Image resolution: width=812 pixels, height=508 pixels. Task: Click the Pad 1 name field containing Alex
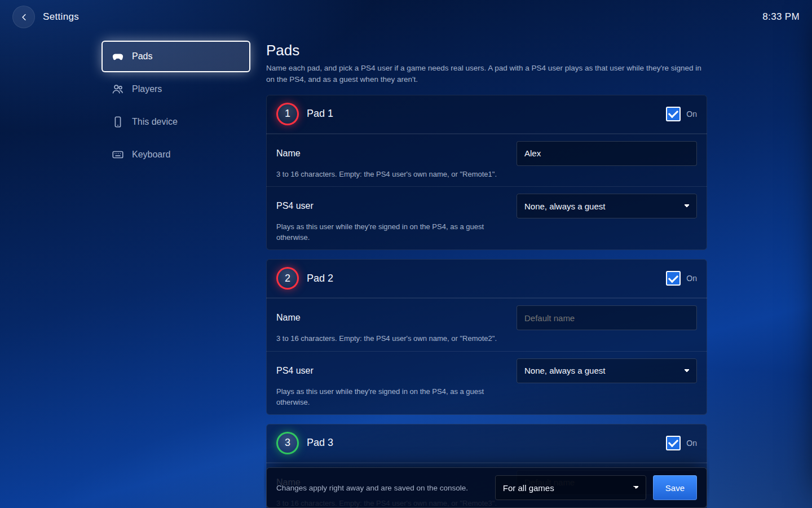(x=607, y=154)
